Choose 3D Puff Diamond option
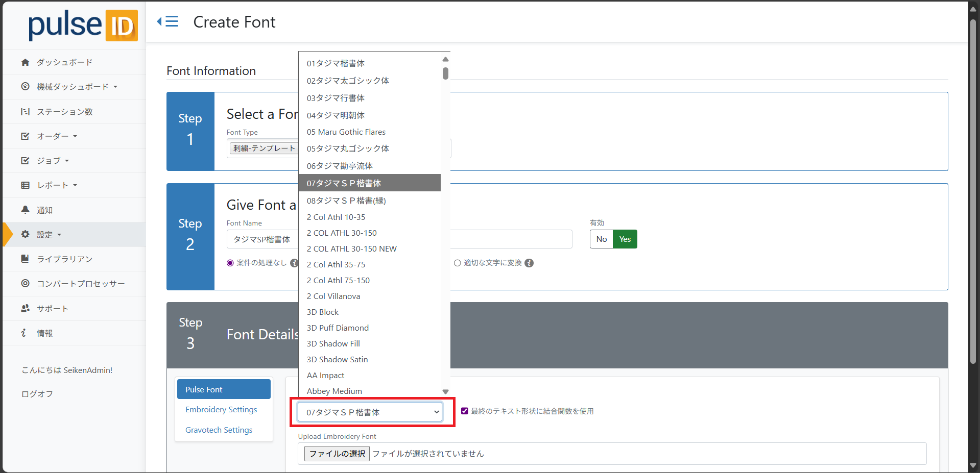 pyautogui.click(x=370, y=328)
